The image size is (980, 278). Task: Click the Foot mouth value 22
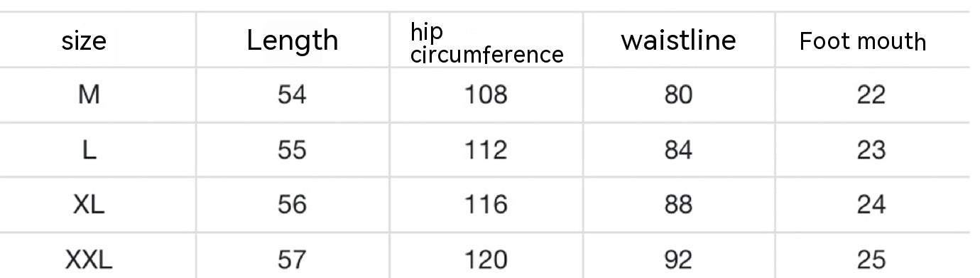871,95
